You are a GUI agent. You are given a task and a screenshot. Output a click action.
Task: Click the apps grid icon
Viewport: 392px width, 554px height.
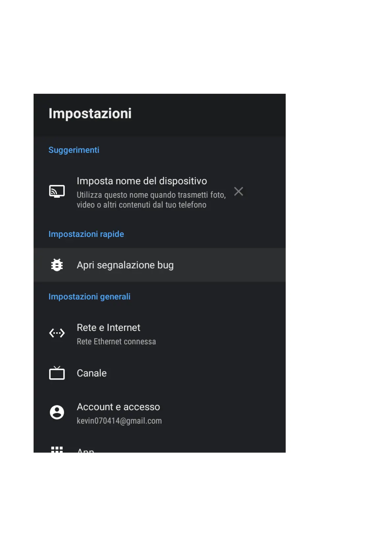tap(57, 449)
